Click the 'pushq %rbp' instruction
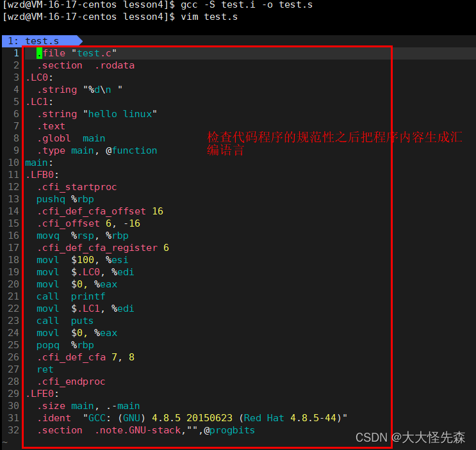This screenshot has height=450, width=476. pyautogui.click(x=65, y=199)
